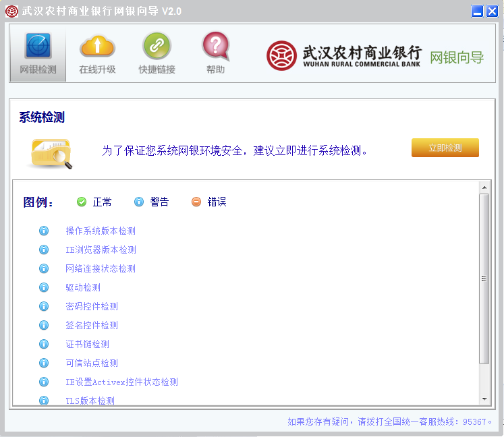Start detection with the 立即检测 button
Image resolution: width=504 pixels, height=437 pixels.
(445, 148)
